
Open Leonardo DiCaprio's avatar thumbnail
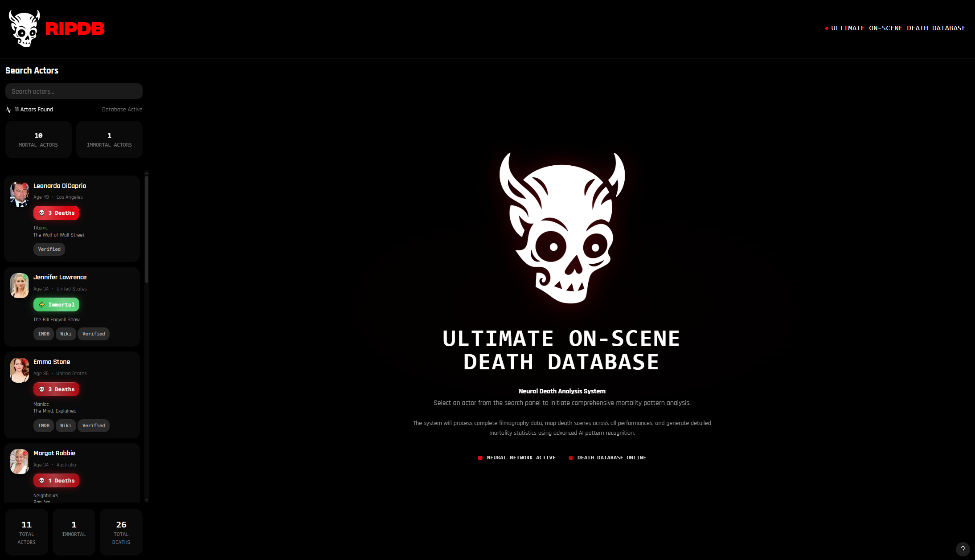[20, 194]
